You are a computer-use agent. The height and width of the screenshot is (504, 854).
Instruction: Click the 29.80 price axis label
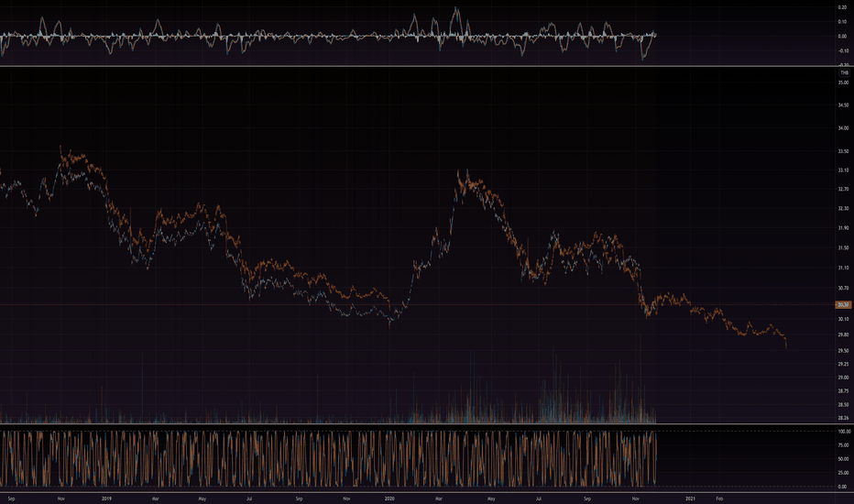[843, 335]
